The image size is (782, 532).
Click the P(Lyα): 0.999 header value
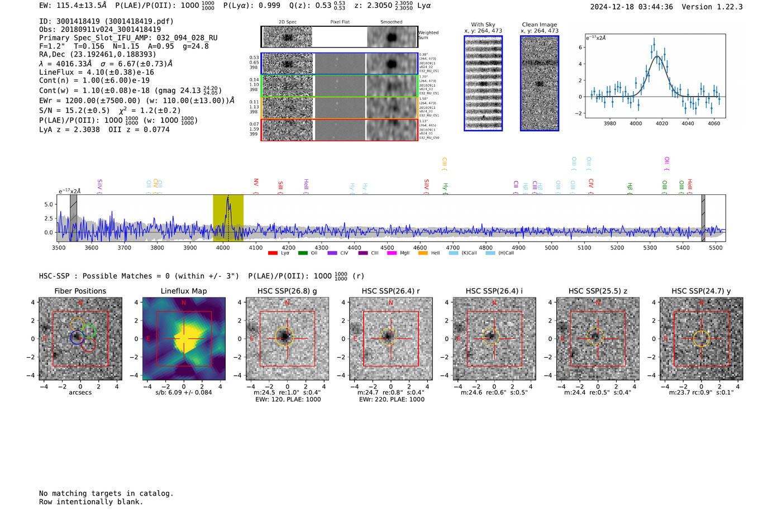coord(252,6)
